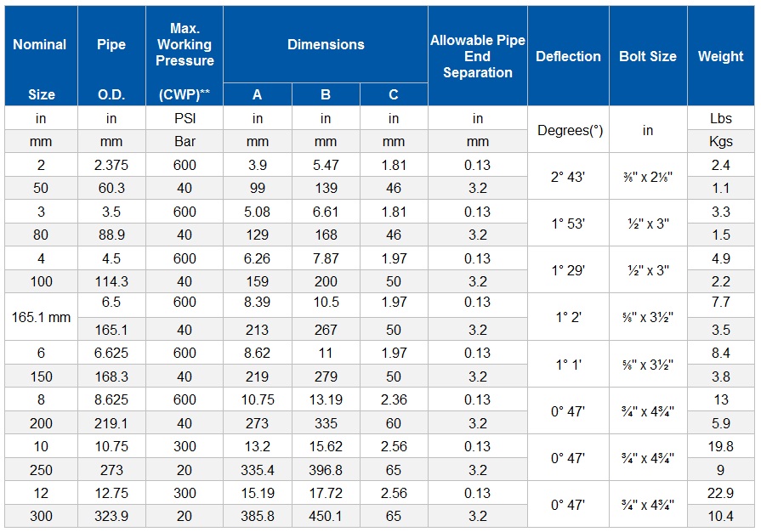Click the 165.1 mm nominal size cell
The width and height of the screenshot is (761, 532).
pyautogui.click(x=40, y=317)
